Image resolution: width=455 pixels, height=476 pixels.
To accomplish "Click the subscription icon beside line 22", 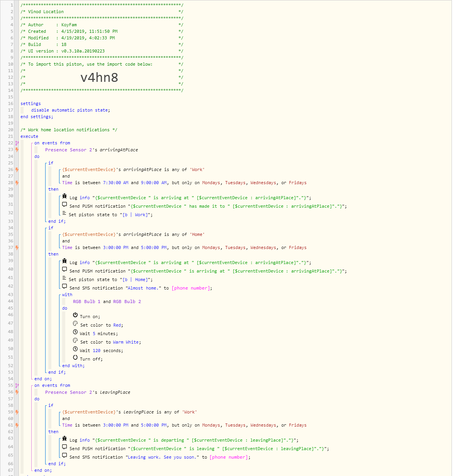I will tap(17, 143).
